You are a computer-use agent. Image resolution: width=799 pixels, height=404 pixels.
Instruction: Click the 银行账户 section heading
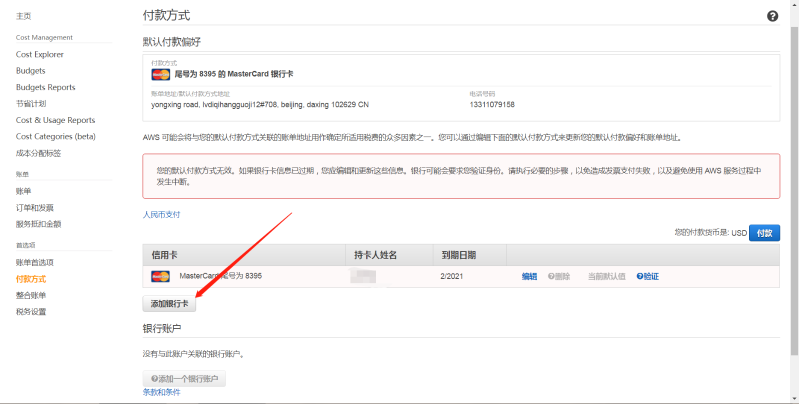click(162, 329)
